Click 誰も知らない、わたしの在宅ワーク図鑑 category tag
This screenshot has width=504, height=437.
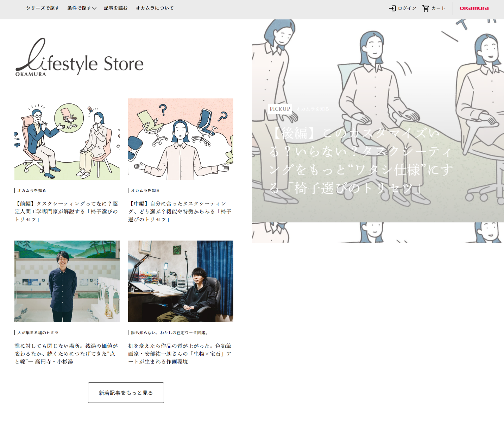(x=170, y=333)
